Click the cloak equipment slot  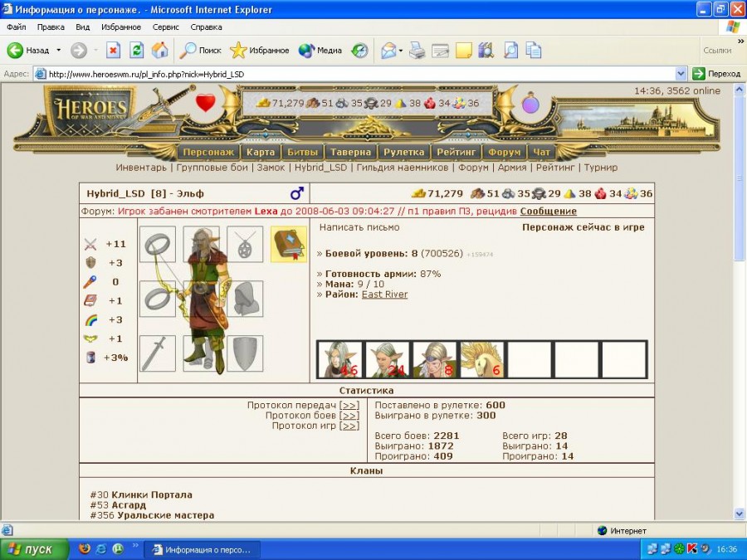point(245,299)
